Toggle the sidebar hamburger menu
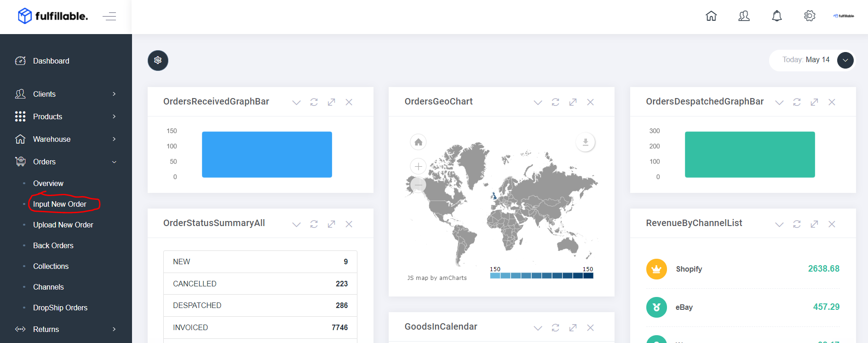Screen dimensions: 868x343 click(109, 17)
